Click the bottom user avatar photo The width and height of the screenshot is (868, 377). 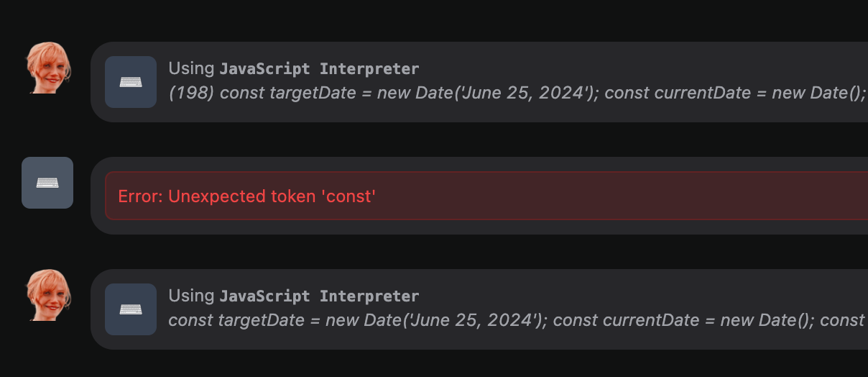(x=48, y=295)
